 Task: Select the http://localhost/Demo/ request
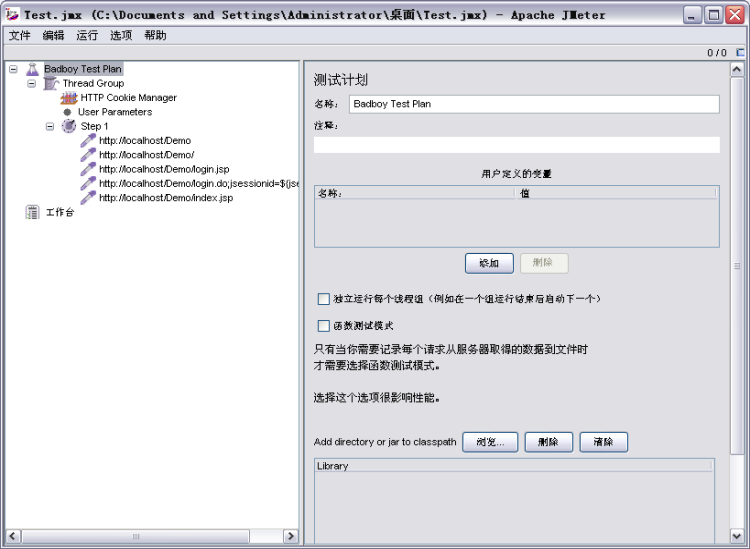(x=146, y=155)
